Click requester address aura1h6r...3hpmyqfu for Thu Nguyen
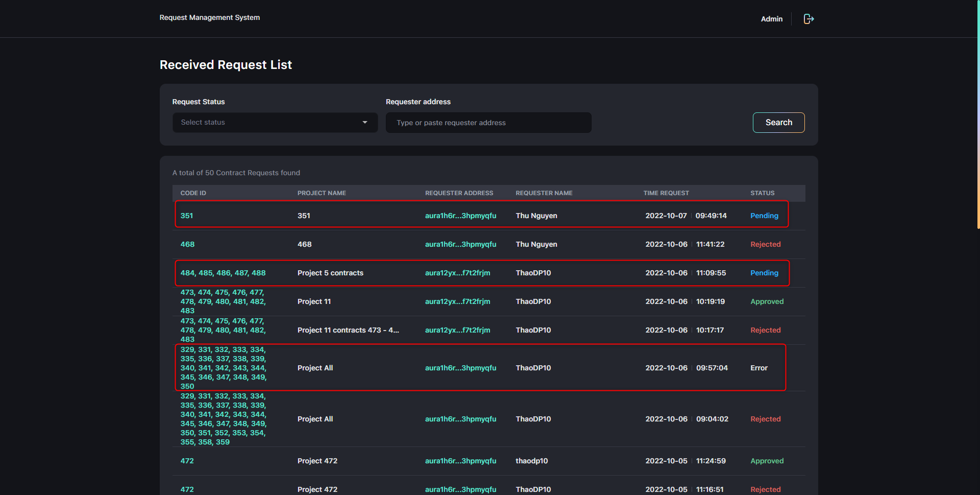The width and height of the screenshot is (980, 495). coord(460,216)
